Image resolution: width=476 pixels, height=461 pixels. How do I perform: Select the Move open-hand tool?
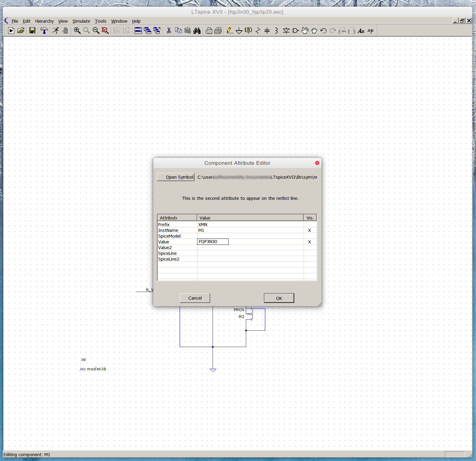pyautogui.click(x=305, y=31)
